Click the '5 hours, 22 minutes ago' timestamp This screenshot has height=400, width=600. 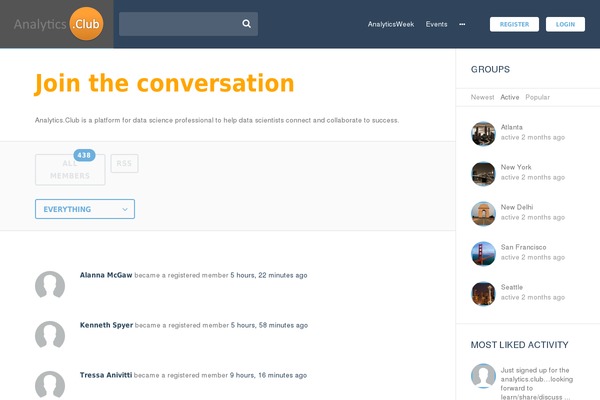coord(269,275)
